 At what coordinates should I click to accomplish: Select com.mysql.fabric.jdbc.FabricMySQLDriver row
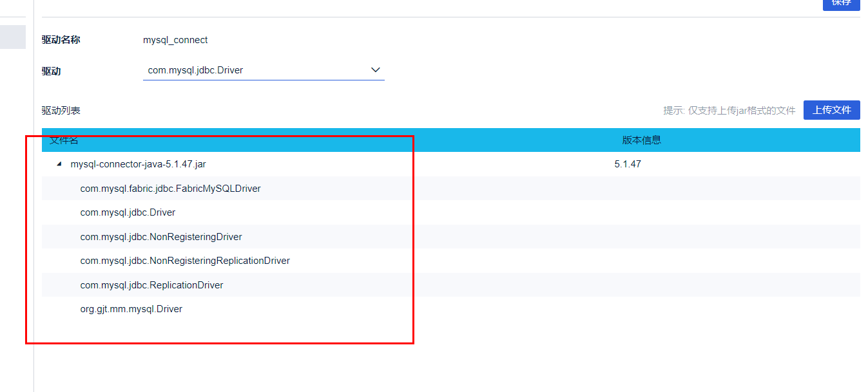pyautogui.click(x=451, y=189)
